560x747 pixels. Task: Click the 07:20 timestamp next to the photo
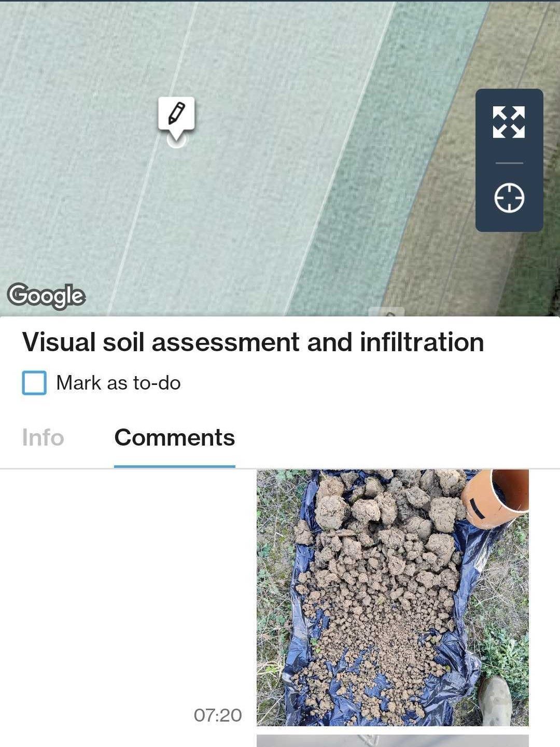click(217, 714)
